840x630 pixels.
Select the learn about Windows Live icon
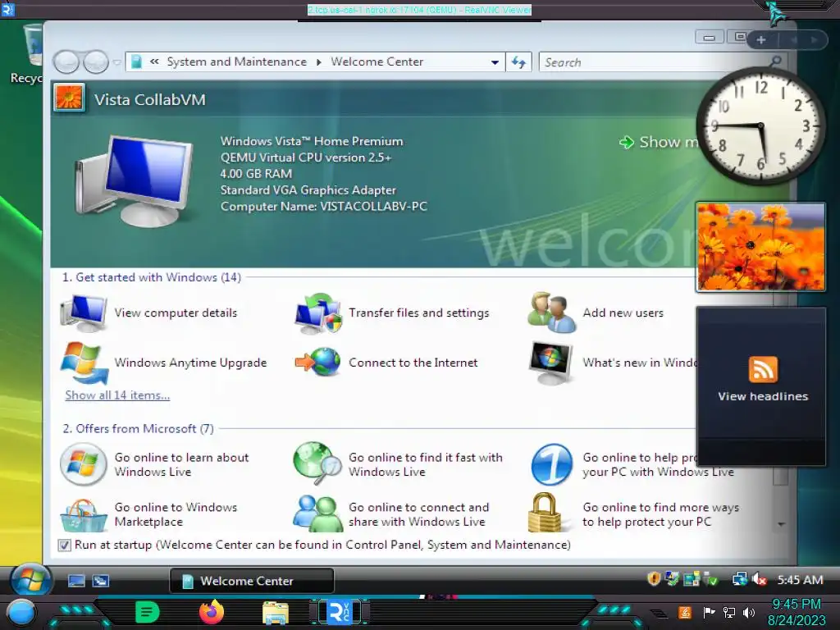coord(84,464)
